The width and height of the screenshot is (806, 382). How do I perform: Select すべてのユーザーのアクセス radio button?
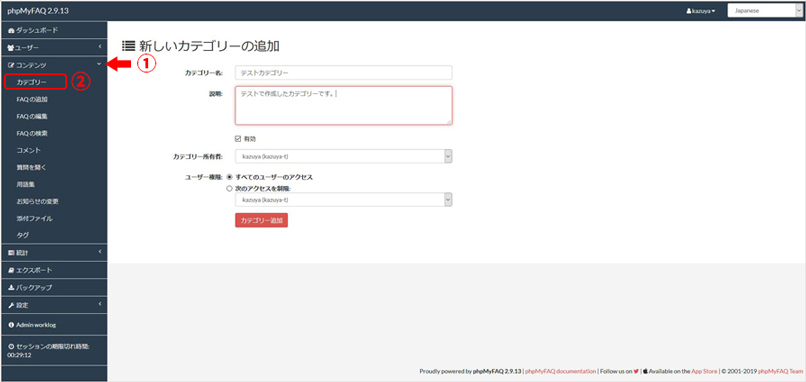[x=229, y=177]
